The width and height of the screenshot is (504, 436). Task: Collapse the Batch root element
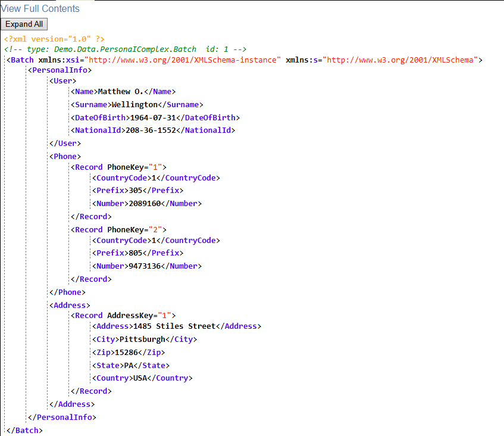21,60
